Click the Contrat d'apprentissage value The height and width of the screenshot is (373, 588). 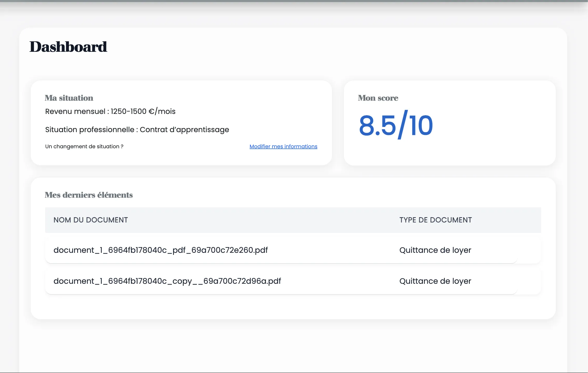click(184, 130)
